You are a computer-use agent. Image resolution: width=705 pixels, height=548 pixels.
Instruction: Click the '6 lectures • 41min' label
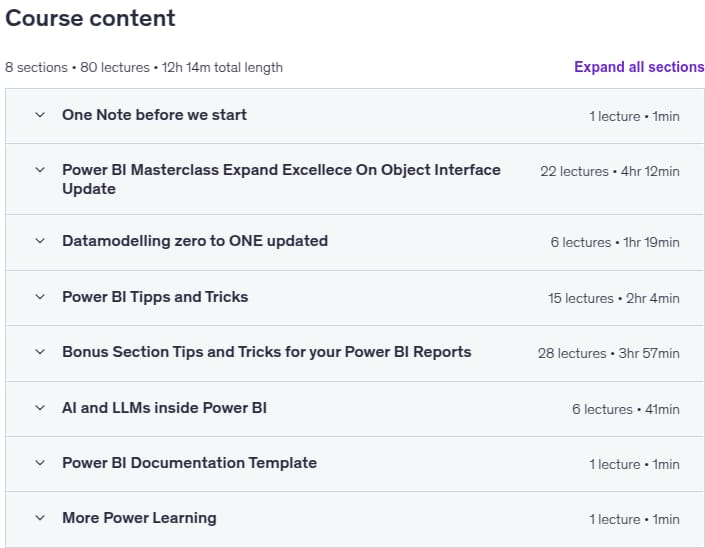pos(625,410)
